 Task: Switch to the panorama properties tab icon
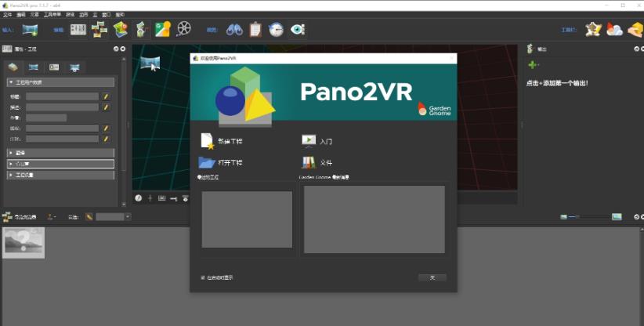point(34,67)
